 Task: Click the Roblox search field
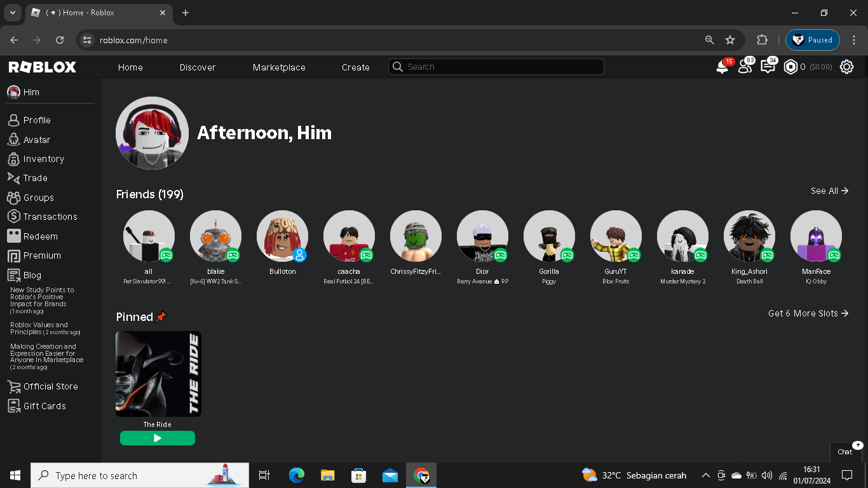tap(496, 67)
